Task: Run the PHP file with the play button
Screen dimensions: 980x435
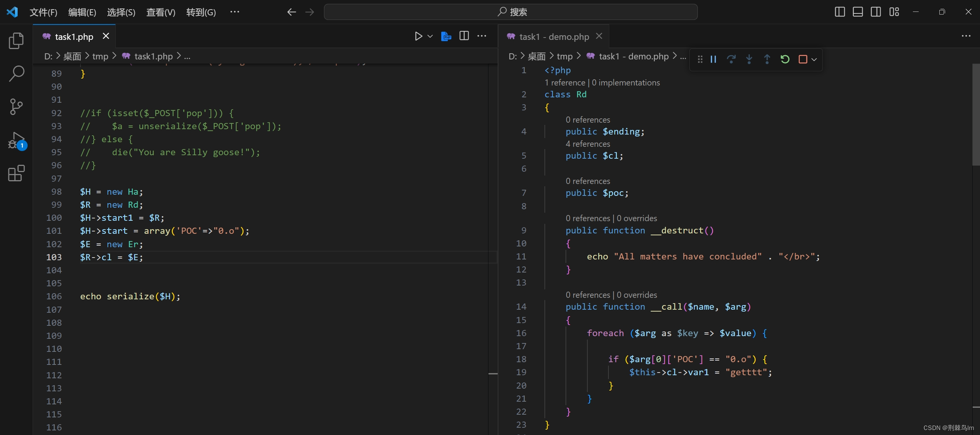Action: point(418,36)
